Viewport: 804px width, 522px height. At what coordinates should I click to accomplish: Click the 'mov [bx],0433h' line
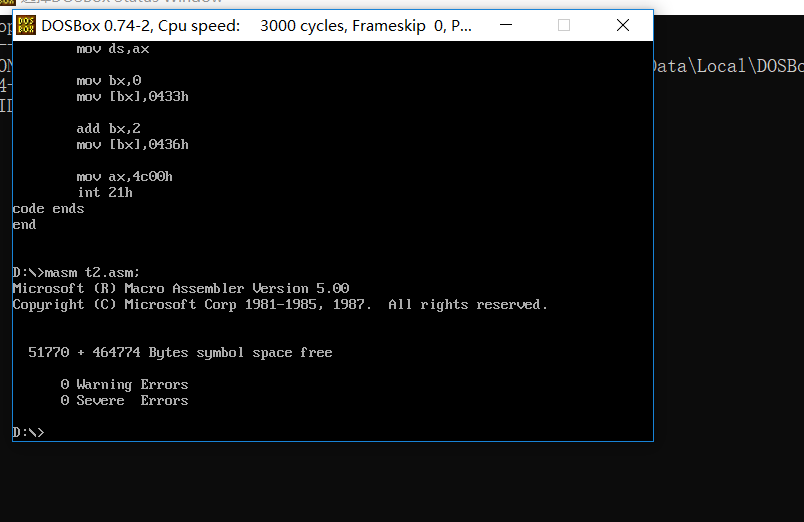(x=132, y=96)
